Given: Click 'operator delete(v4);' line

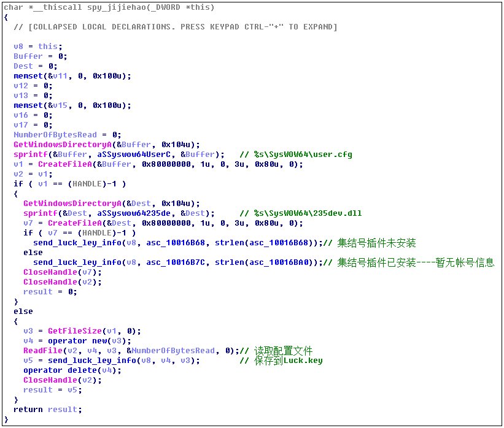Looking at the screenshot, I should pos(72,370).
